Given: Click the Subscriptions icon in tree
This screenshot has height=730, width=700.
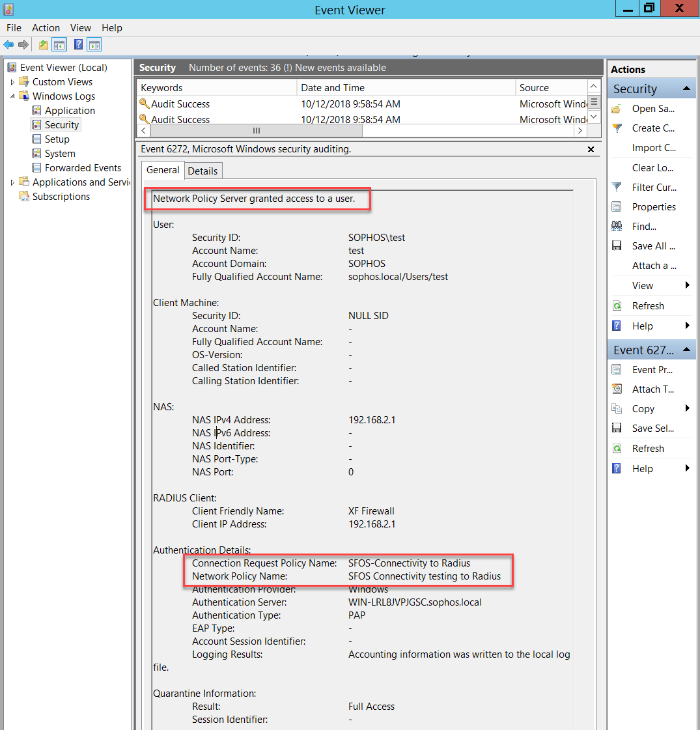Looking at the screenshot, I should pyautogui.click(x=24, y=197).
